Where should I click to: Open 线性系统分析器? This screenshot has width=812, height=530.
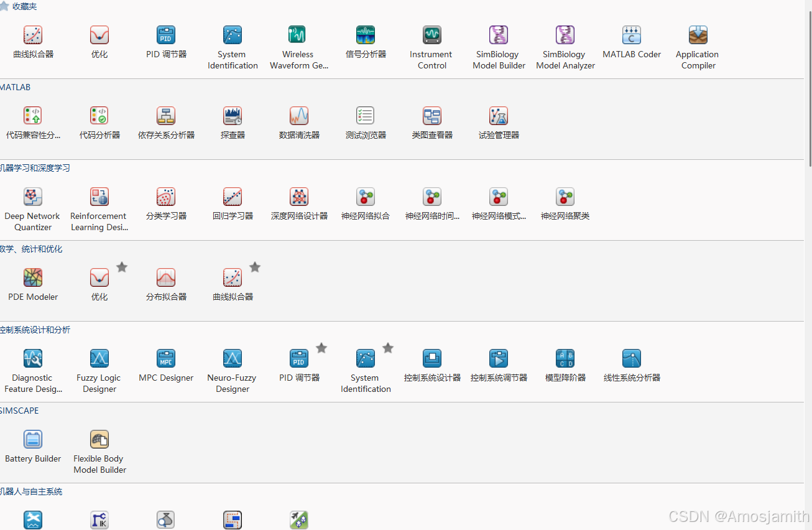click(x=632, y=366)
